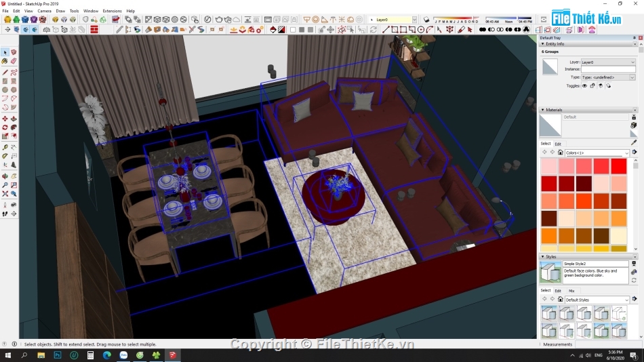The width and height of the screenshot is (644, 362).
Task: Toggle the second highlighted cube button in second row
Action: pos(35,30)
